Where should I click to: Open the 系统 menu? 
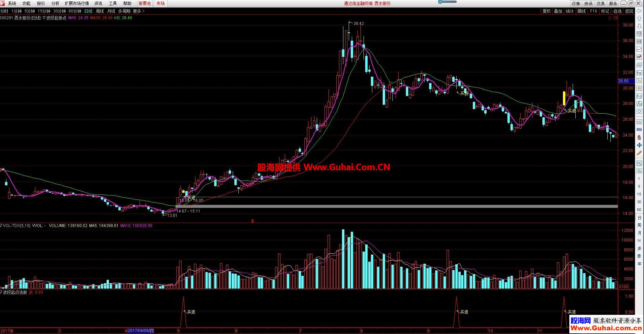[x=12, y=3]
